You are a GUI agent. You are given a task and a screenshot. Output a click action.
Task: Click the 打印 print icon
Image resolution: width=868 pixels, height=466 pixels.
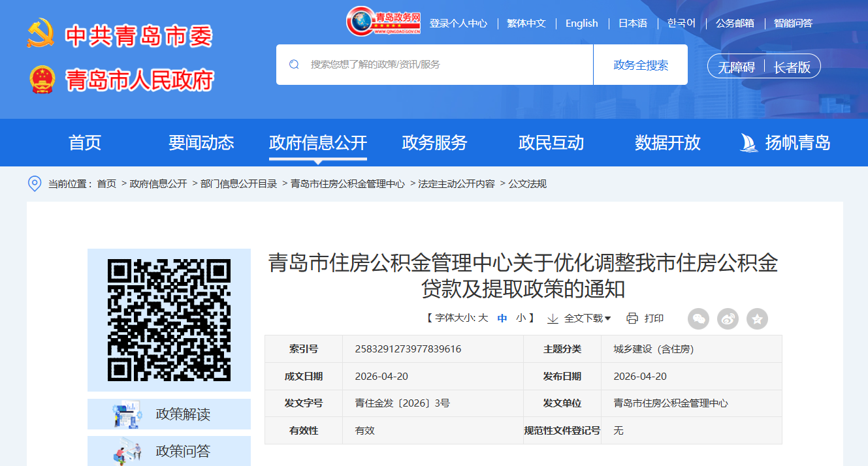click(x=631, y=318)
